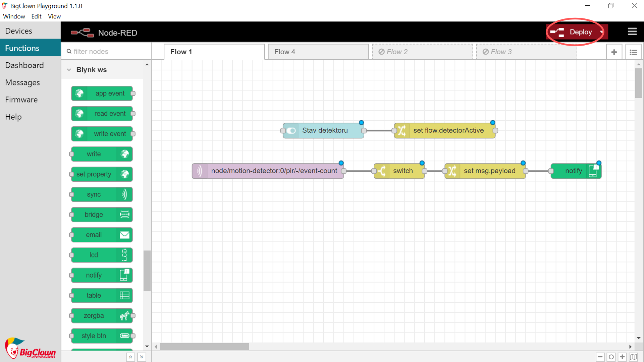This screenshot has width=644, height=362.
Task: Click the canvas horizontal scrollbar thumb
Action: tap(204, 347)
